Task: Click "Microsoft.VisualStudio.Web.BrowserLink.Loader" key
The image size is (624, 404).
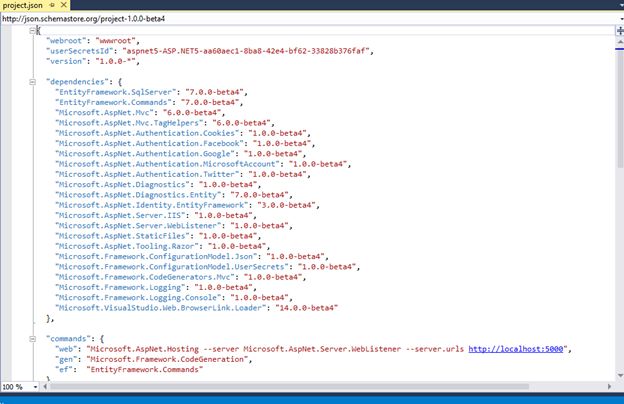Action: pos(160,308)
